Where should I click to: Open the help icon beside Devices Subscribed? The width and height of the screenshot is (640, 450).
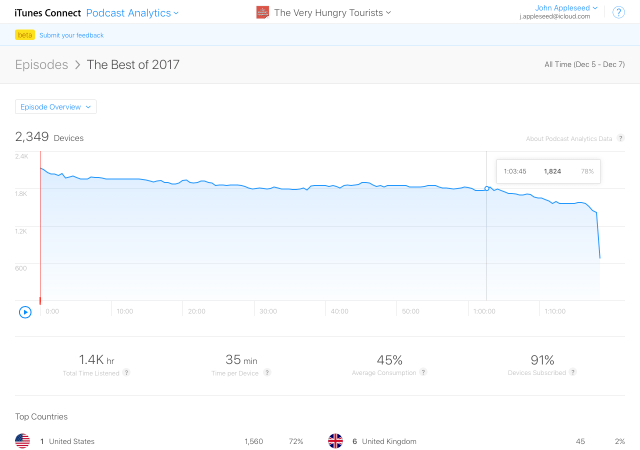[573, 372]
